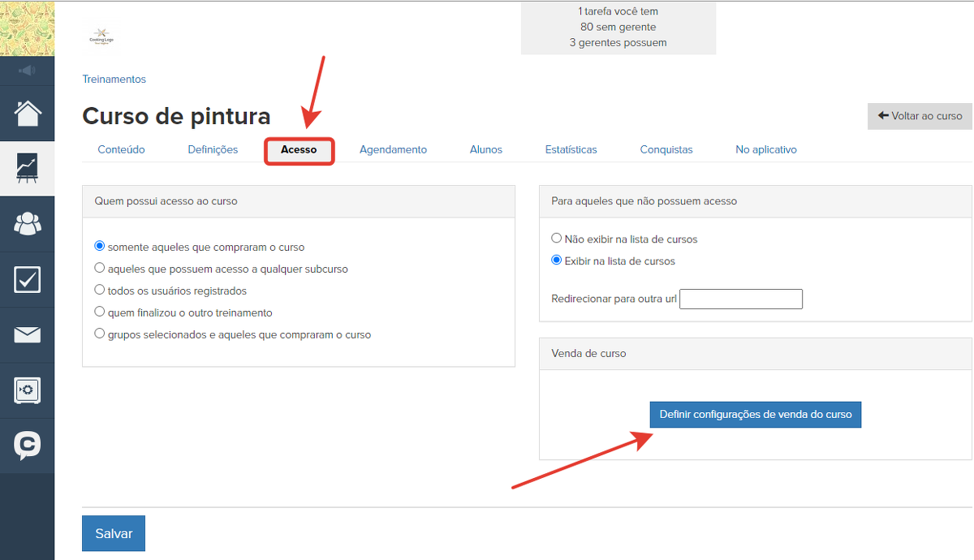Click the megaphone announcements icon

pos(27,71)
